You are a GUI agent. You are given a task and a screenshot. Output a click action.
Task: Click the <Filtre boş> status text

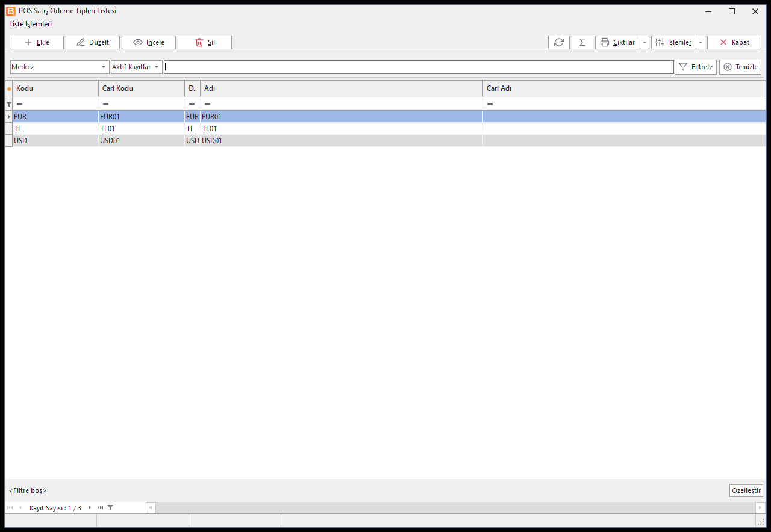28,490
